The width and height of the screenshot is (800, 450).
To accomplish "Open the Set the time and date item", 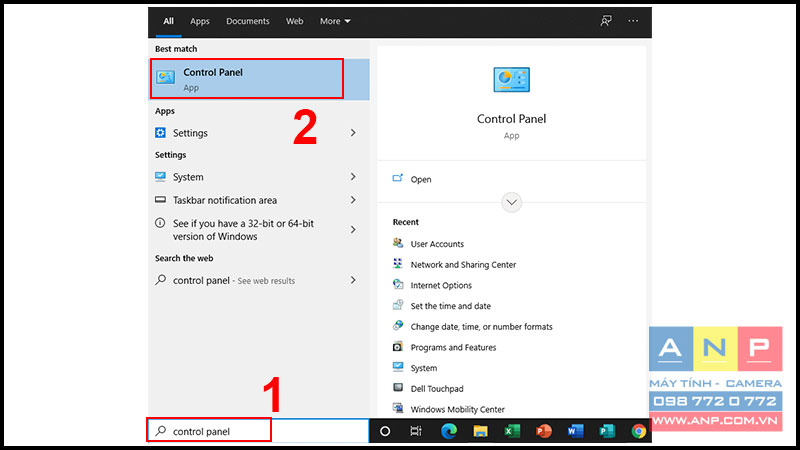I will 451,306.
